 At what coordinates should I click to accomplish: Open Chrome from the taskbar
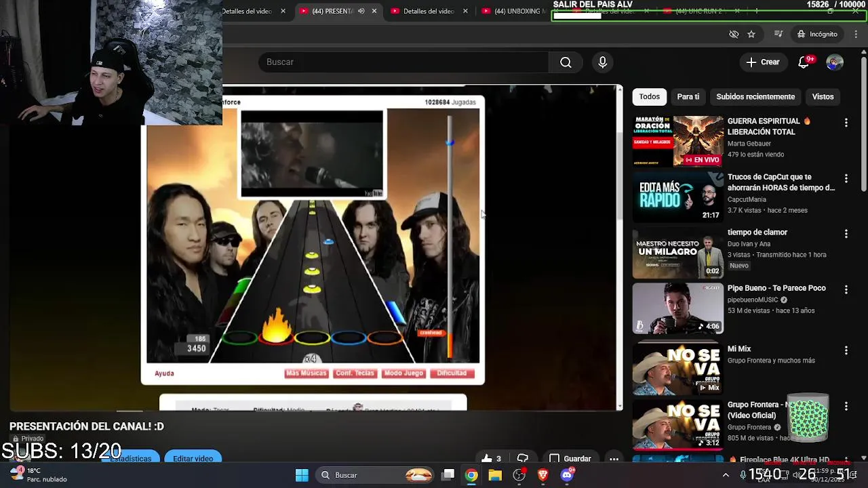471,475
